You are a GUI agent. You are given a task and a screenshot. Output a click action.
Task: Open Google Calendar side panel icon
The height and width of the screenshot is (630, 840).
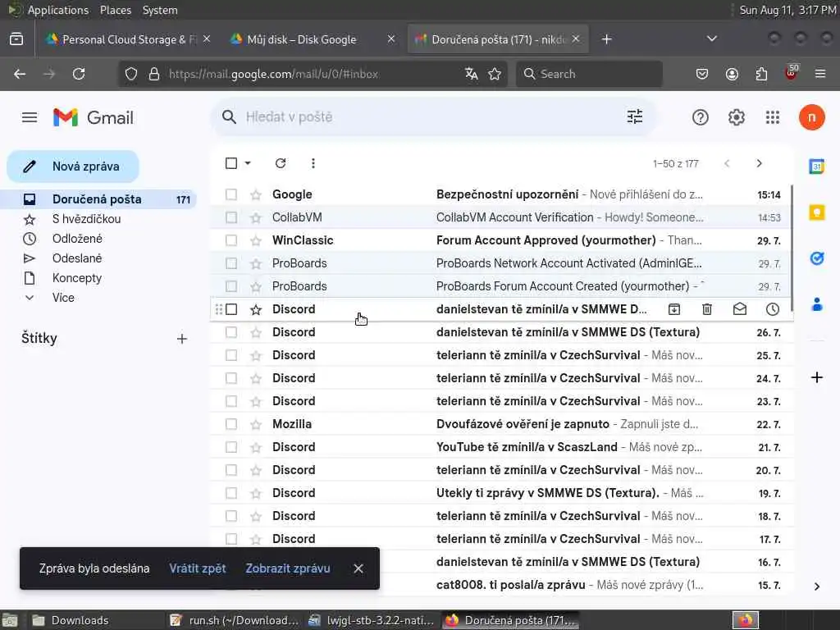(816, 167)
